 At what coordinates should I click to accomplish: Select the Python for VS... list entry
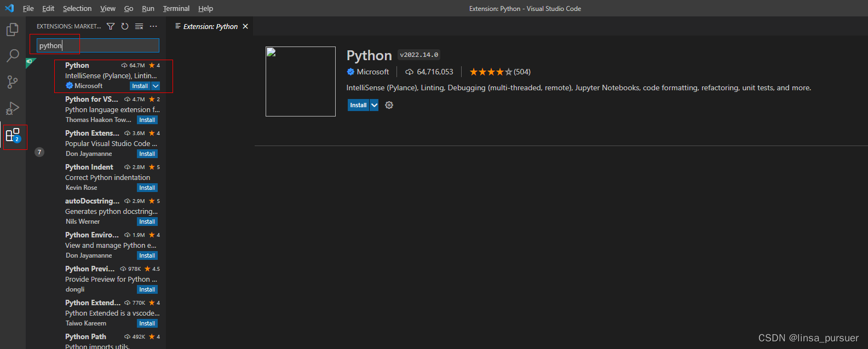[96, 109]
